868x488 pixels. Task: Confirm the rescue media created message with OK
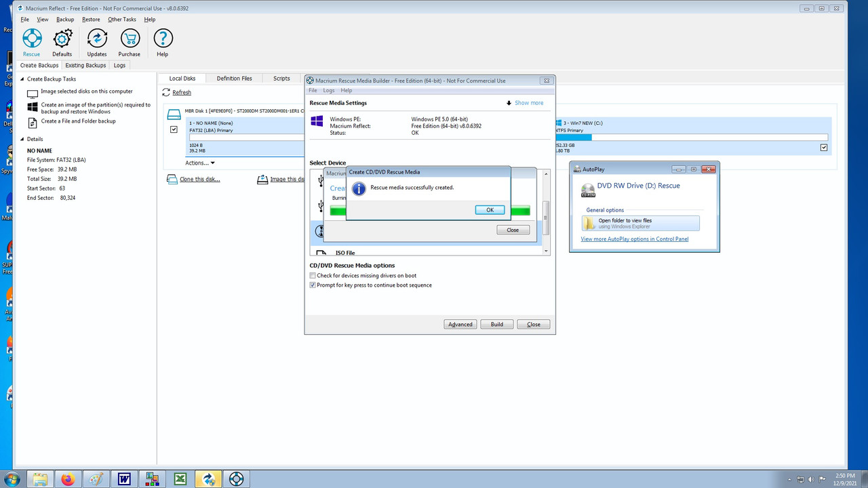pyautogui.click(x=490, y=210)
